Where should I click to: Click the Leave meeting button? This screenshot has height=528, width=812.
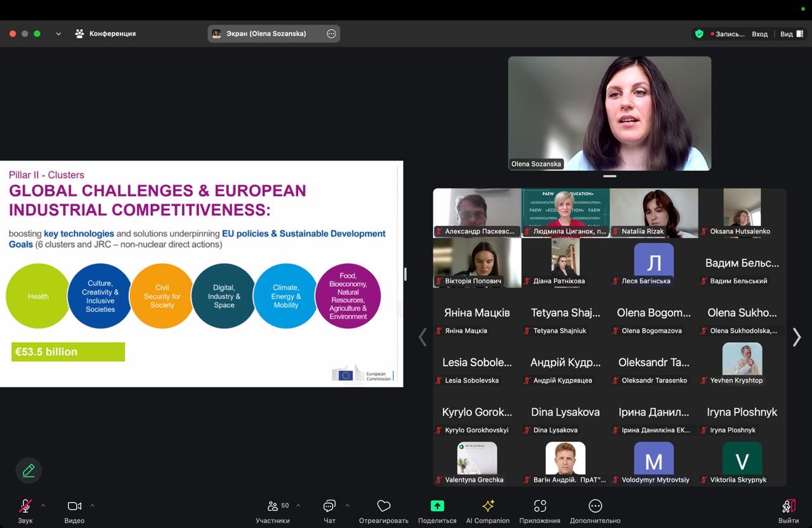tap(789, 506)
